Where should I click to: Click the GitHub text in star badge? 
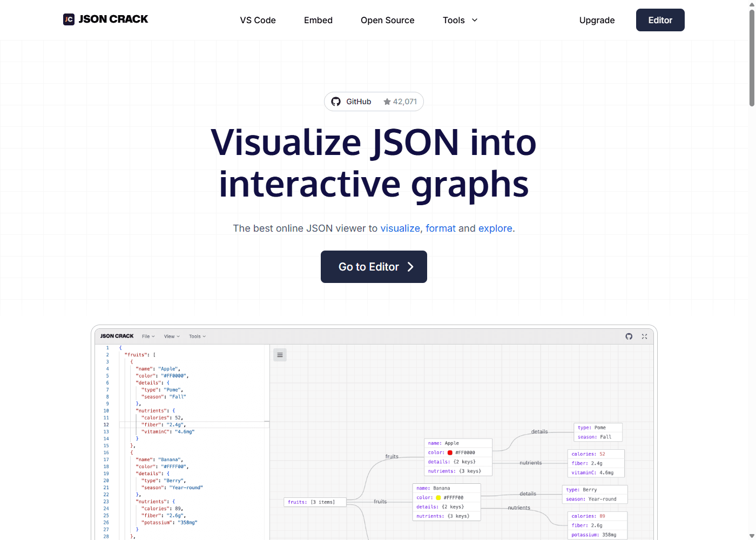click(x=359, y=102)
